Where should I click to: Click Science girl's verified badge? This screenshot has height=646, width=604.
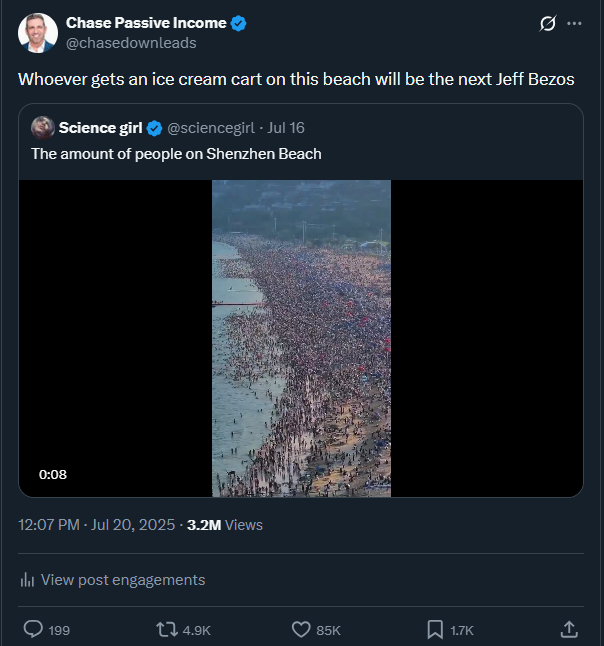click(x=155, y=128)
